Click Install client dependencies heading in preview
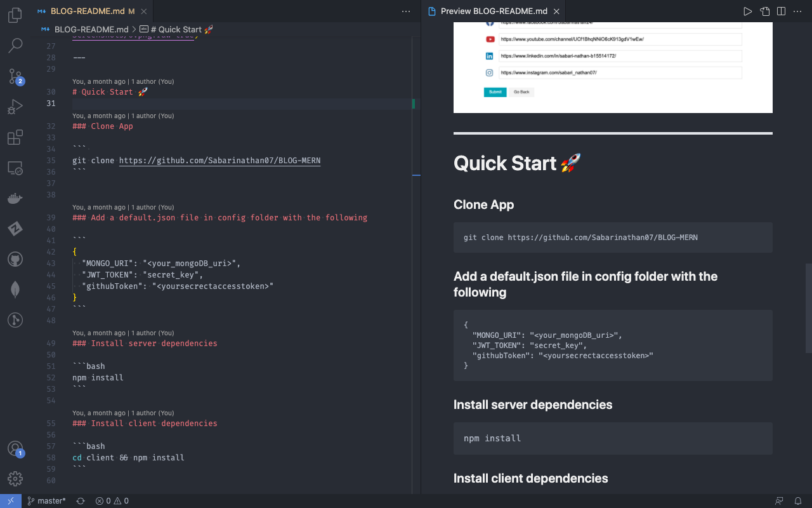This screenshot has height=508, width=812. click(x=530, y=478)
